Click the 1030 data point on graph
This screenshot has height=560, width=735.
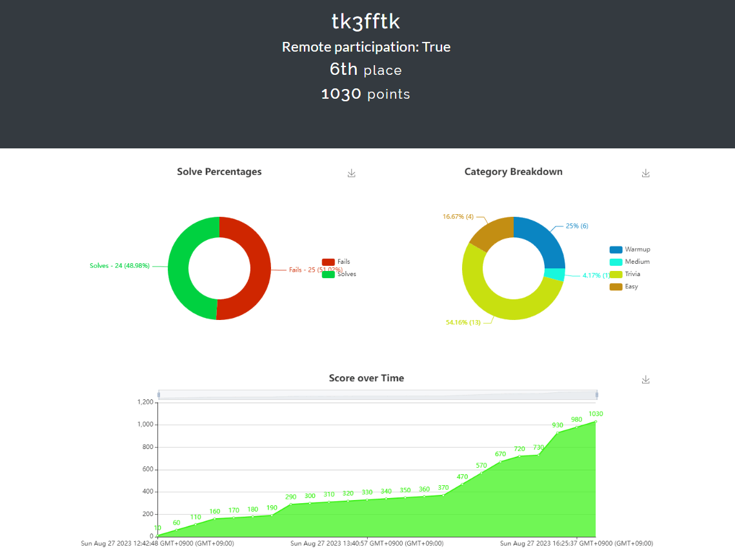pos(596,422)
